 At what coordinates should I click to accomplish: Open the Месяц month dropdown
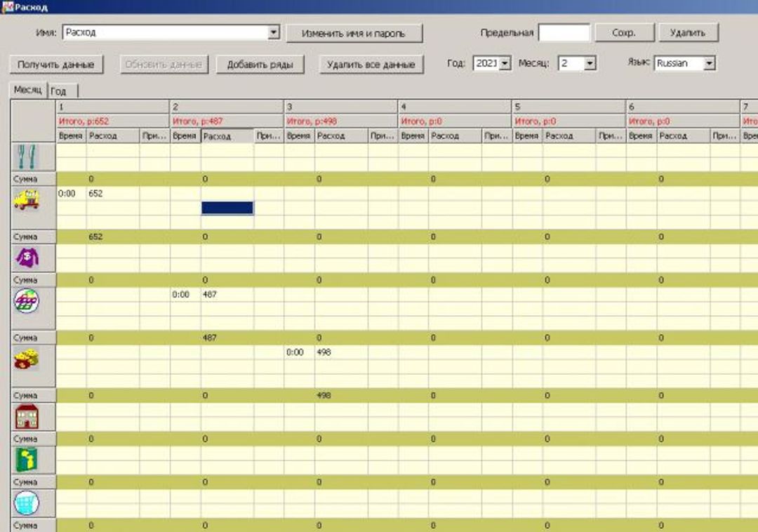[590, 64]
